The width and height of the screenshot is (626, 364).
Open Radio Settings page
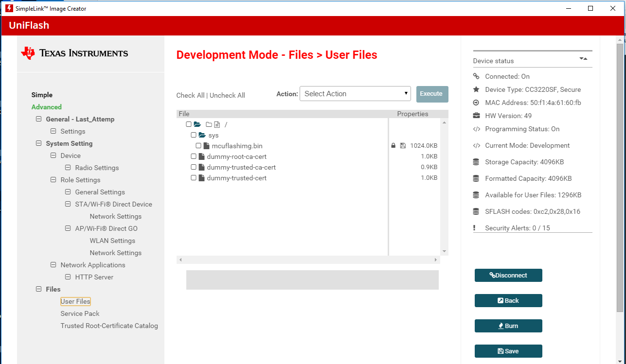click(x=97, y=168)
